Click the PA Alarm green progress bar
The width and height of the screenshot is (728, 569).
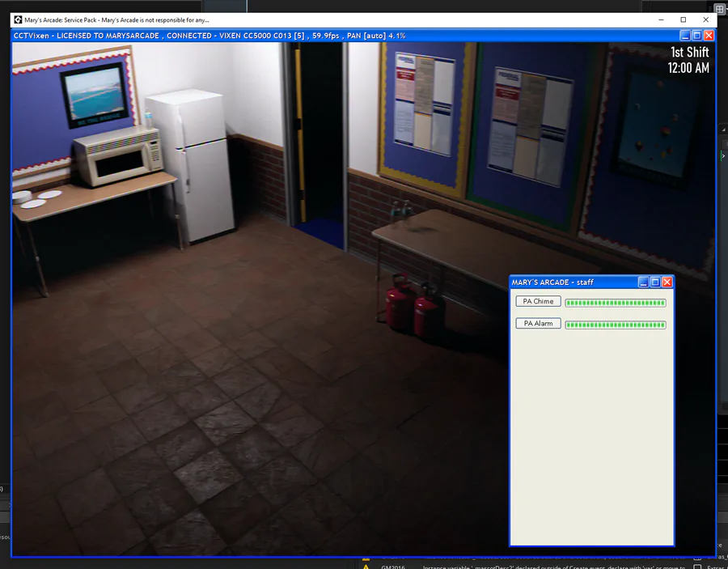[616, 325]
